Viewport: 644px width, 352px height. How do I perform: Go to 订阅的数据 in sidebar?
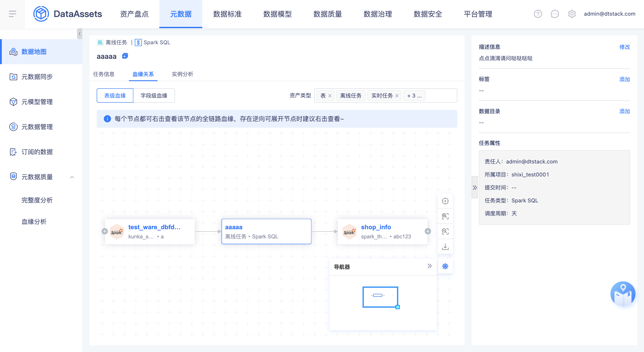(41, 152)
